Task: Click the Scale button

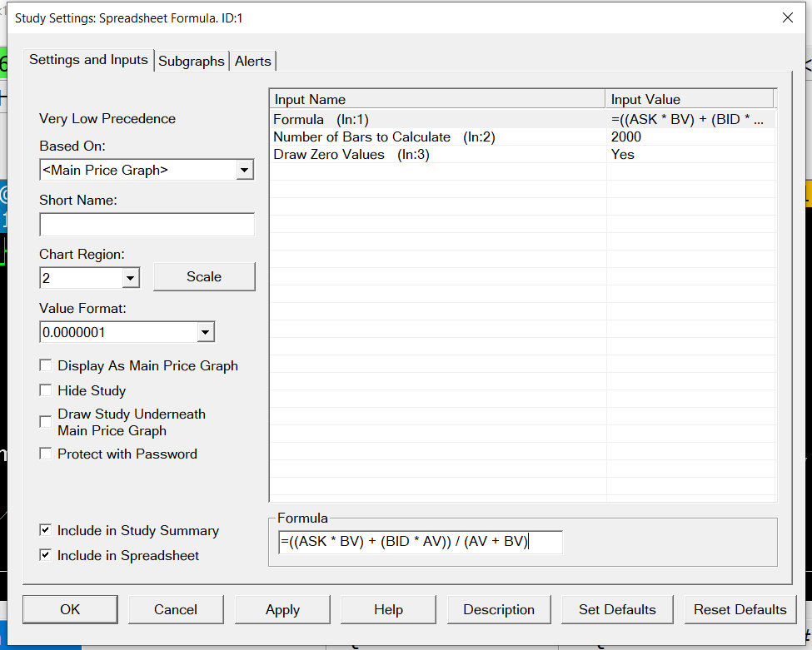Action: 204,277
